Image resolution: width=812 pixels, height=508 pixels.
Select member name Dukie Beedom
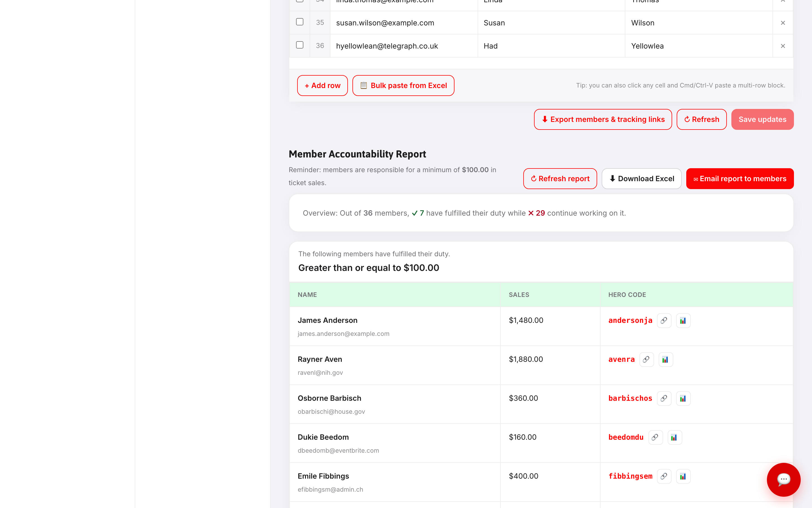(323, 437)
